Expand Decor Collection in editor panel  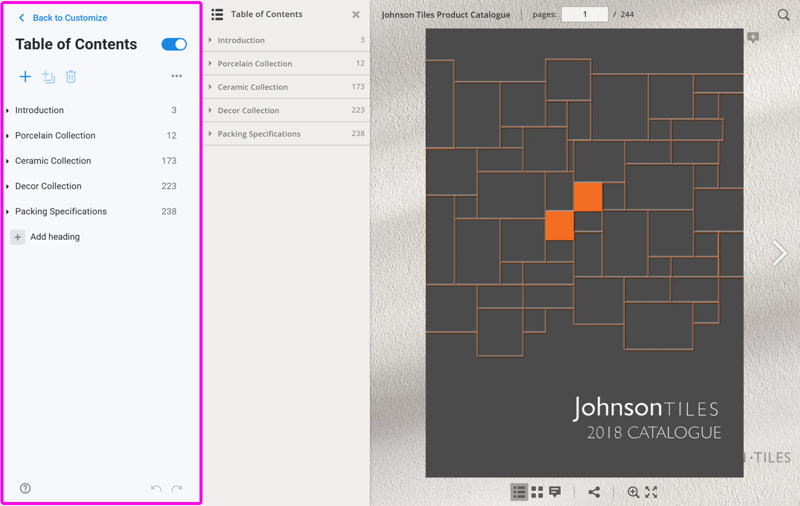pyautogui.click(x=7, y=187)
